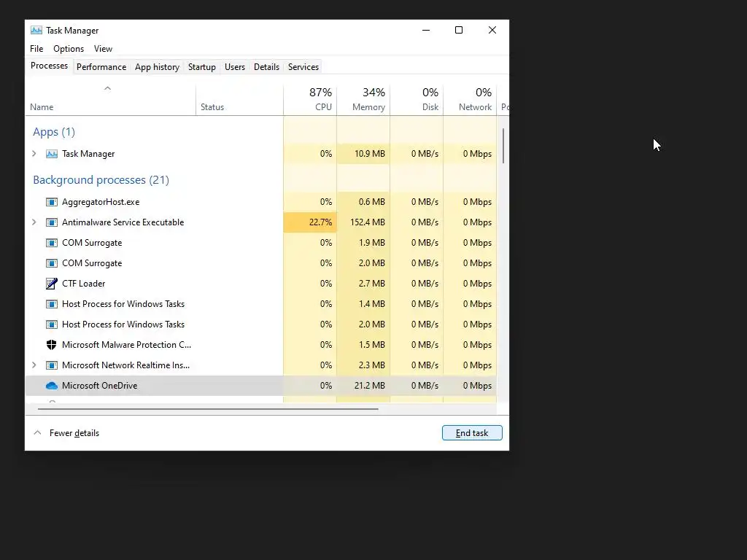Click the CTF Loader pen icon
Viewport: 747px width, 560px height.
pyautogui.click(x=52, y=284)
